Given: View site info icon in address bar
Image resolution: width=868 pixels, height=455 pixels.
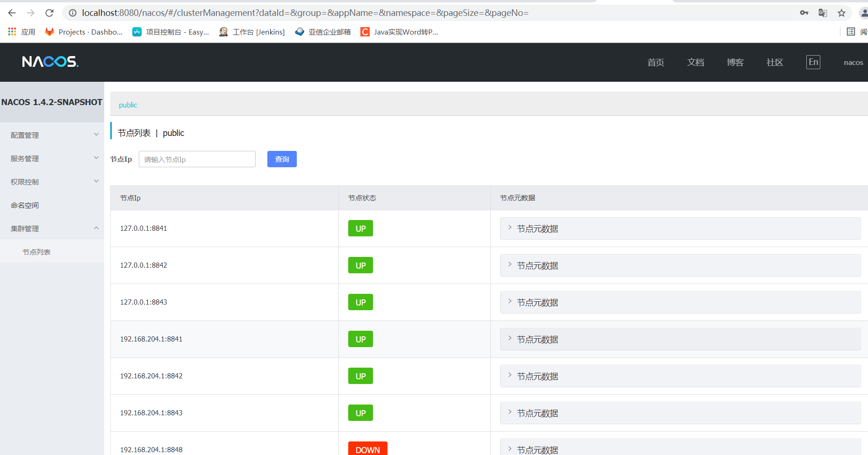Looking at the screenshot, I should 73,13.
